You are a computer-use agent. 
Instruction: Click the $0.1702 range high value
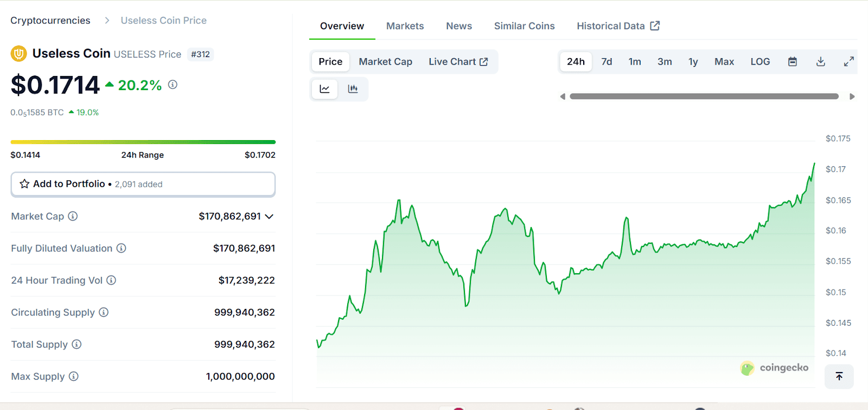[x=260, y=155]
